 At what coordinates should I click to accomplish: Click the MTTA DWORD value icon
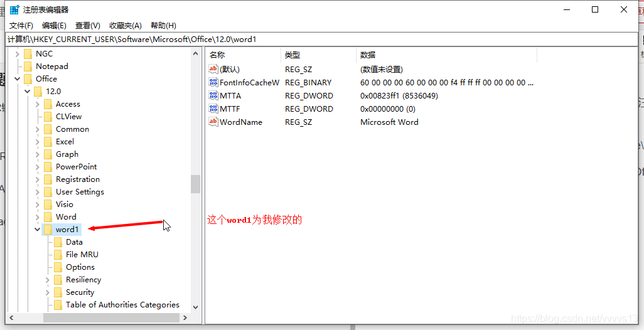point(213,95)
